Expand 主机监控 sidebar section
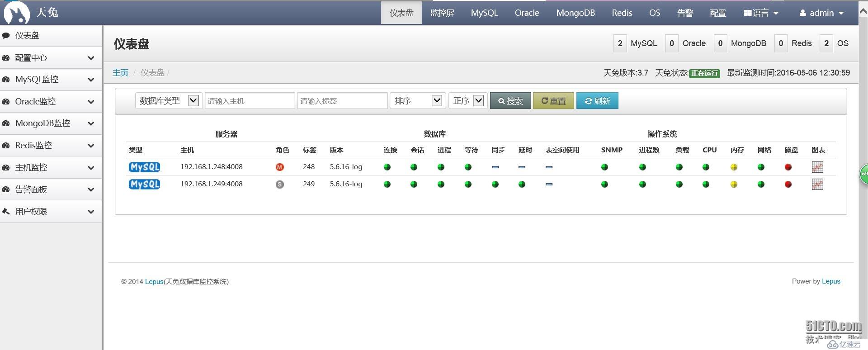The width and height of the screenshot is (868, 350). (x=51, y=168)
